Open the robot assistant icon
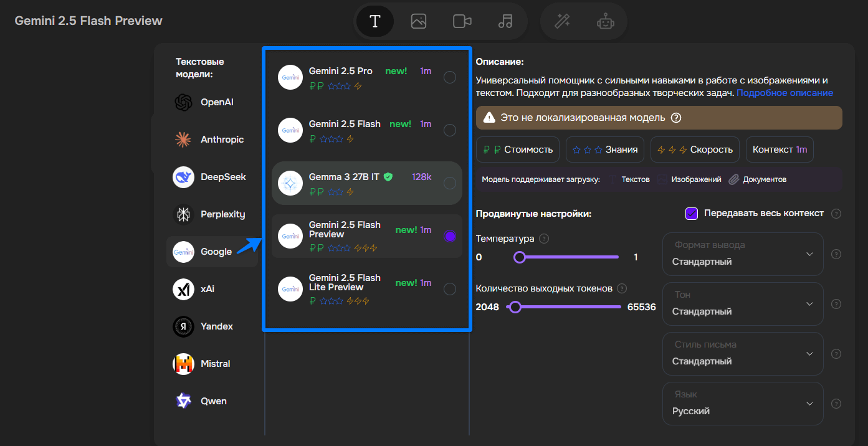Screen dimensions: 868x446 (x=604, y=21)
